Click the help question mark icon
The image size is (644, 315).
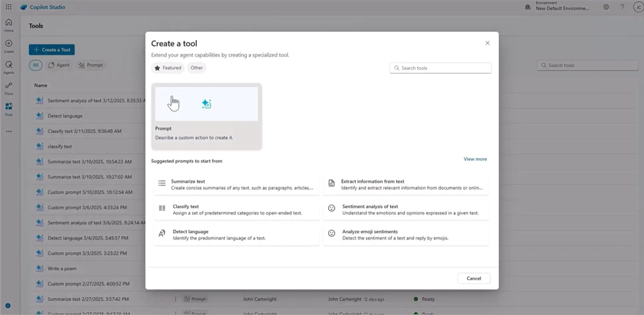(622, 7)
